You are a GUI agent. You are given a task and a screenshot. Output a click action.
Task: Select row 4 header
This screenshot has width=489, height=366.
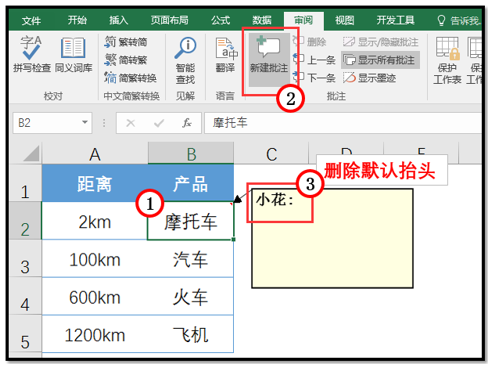point(25,296)
